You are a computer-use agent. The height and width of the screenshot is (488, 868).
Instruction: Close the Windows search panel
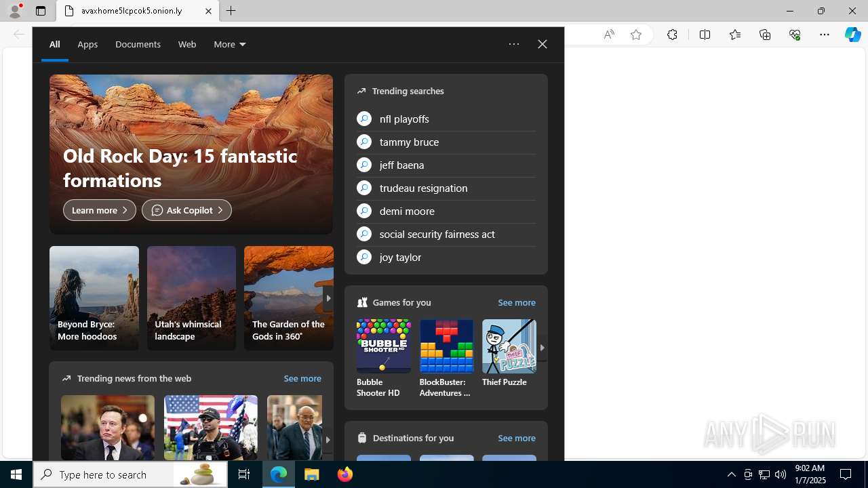[542, 44]
